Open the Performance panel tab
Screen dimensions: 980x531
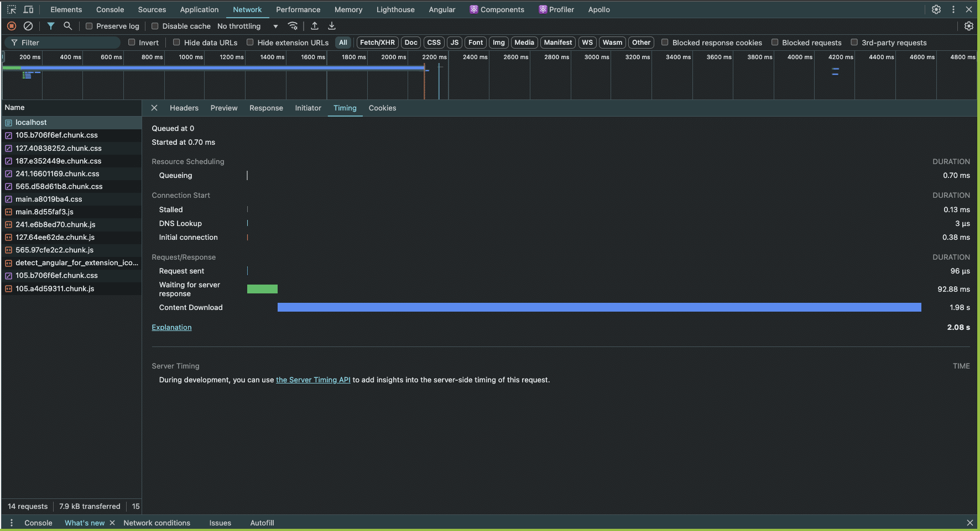pos(298,9)
